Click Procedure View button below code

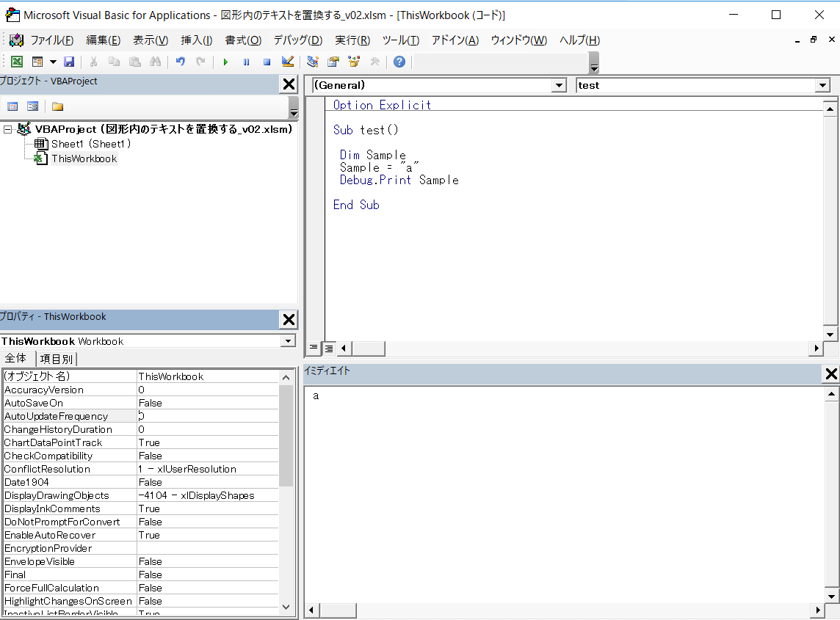[x=314, y=348]
